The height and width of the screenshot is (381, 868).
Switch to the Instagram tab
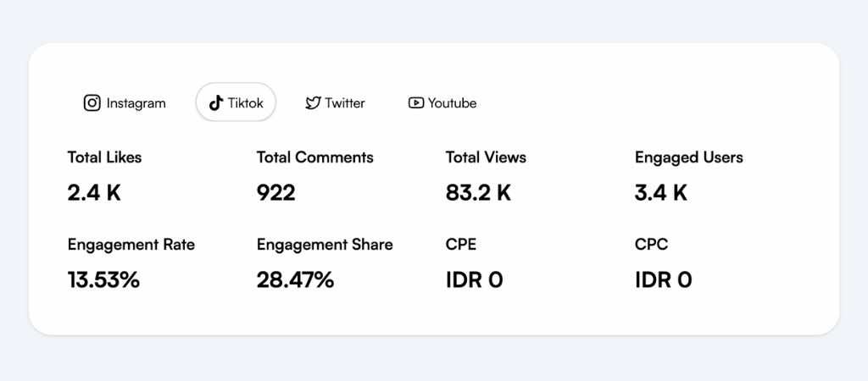click(125, 102)
